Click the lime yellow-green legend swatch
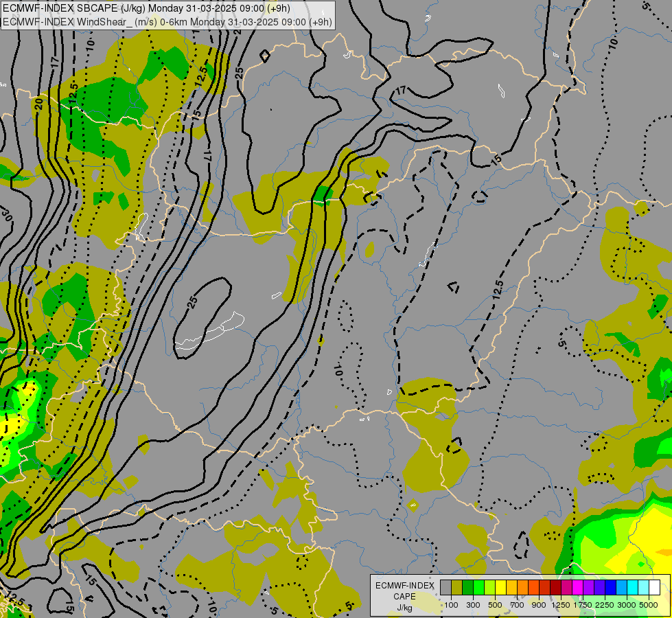 489,588
